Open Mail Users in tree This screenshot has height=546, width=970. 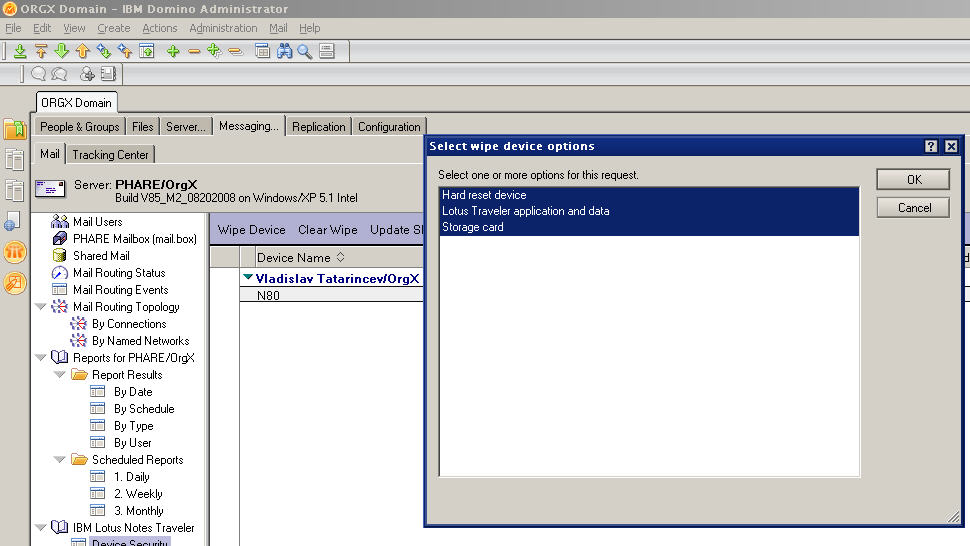pyautogui.click(x=98, y=221)
